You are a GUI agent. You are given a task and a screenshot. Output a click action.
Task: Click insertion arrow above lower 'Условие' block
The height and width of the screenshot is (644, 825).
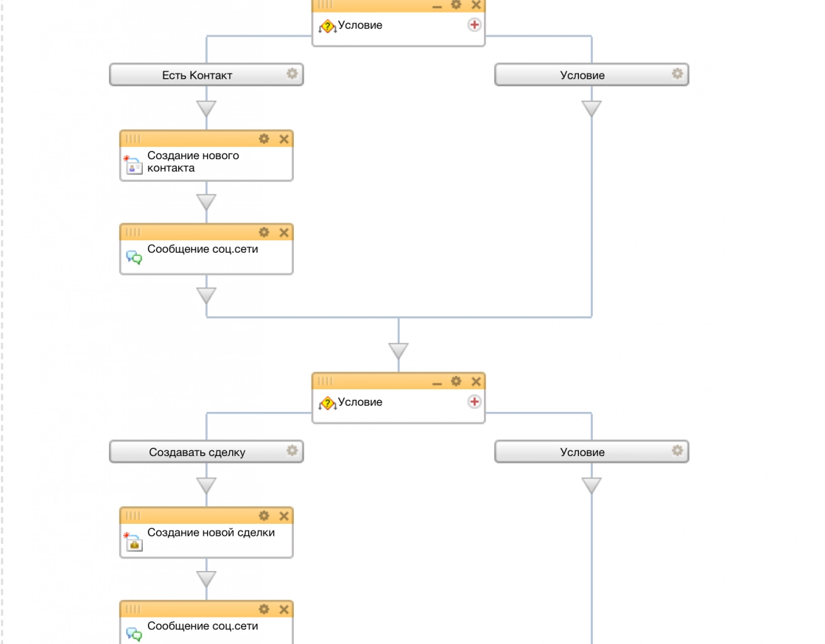(398, 351)
